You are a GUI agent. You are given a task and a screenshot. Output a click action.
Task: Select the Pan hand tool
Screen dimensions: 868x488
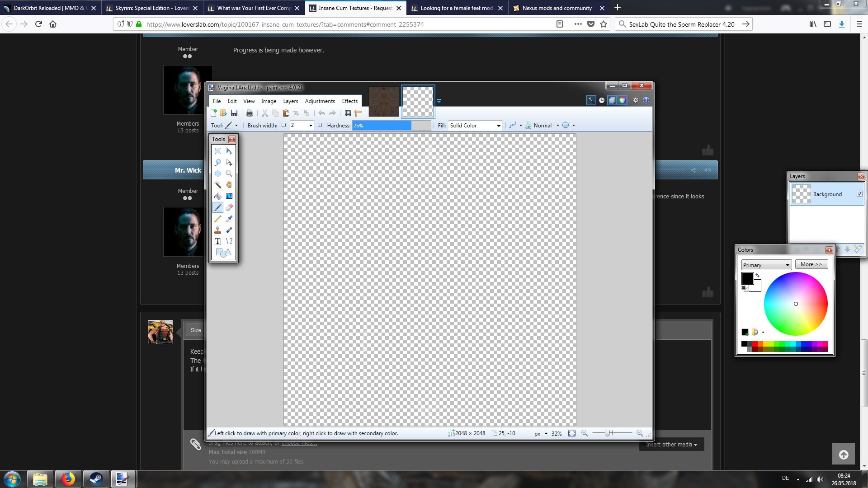point(229,185)
